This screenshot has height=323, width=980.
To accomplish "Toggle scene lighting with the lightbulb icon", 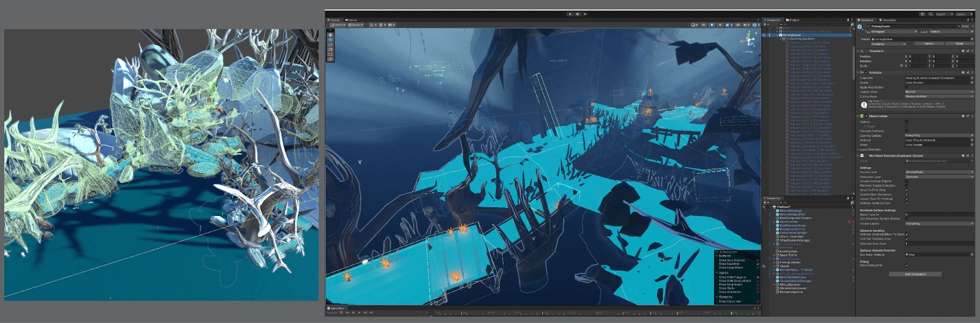I will (712, 25).
